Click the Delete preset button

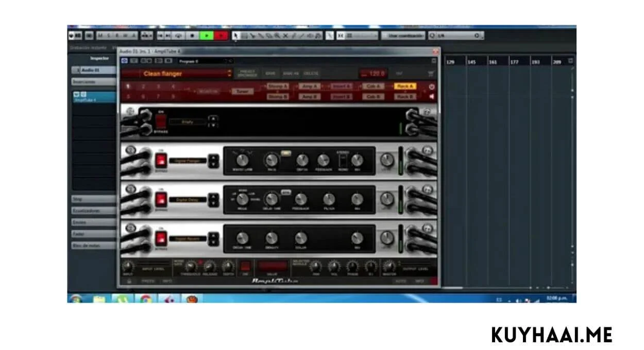(311, 74)
